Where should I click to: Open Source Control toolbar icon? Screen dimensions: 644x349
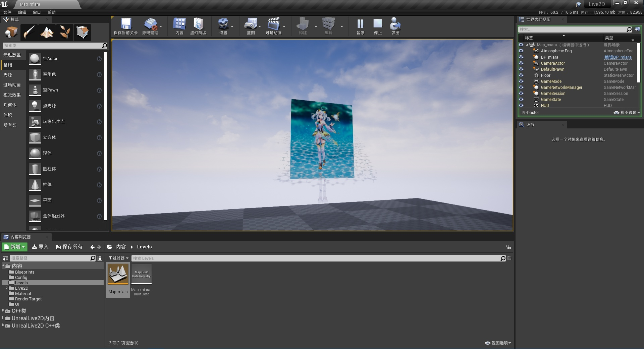coord(150,24)
